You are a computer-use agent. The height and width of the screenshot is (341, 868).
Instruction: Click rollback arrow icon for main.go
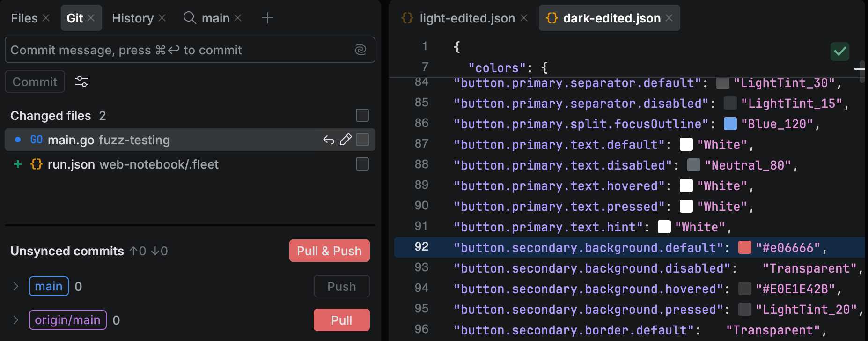coord(329,140)
